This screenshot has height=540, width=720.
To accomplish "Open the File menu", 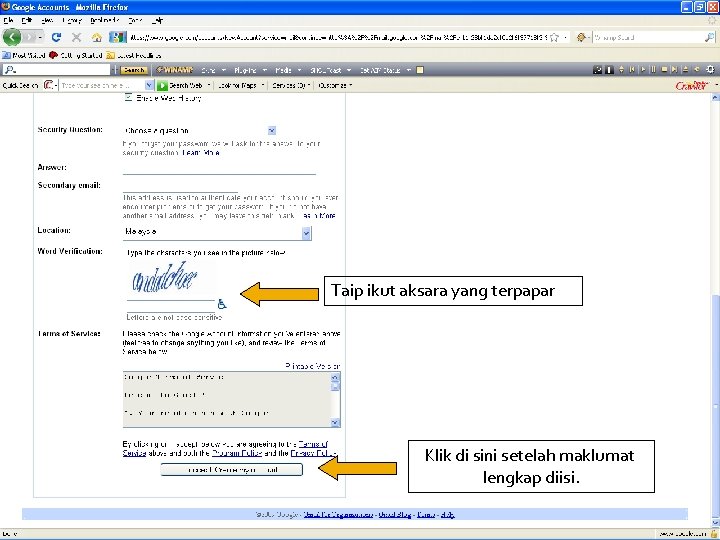I will (8, 20).
